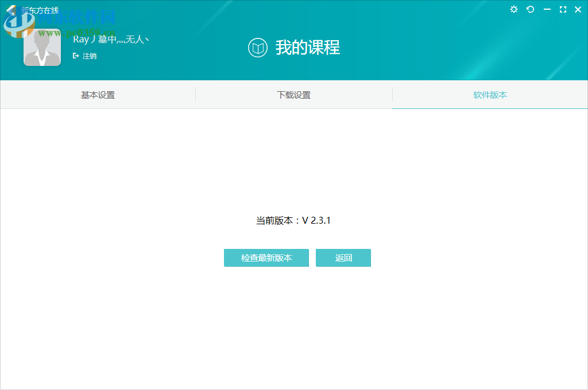Select the 软件版本 tab
The width and height of the screenshot is (588, 390).
[490, 95]
